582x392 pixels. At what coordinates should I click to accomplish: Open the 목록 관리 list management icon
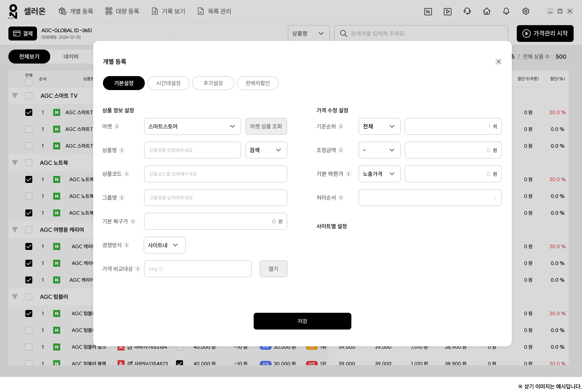201,11
